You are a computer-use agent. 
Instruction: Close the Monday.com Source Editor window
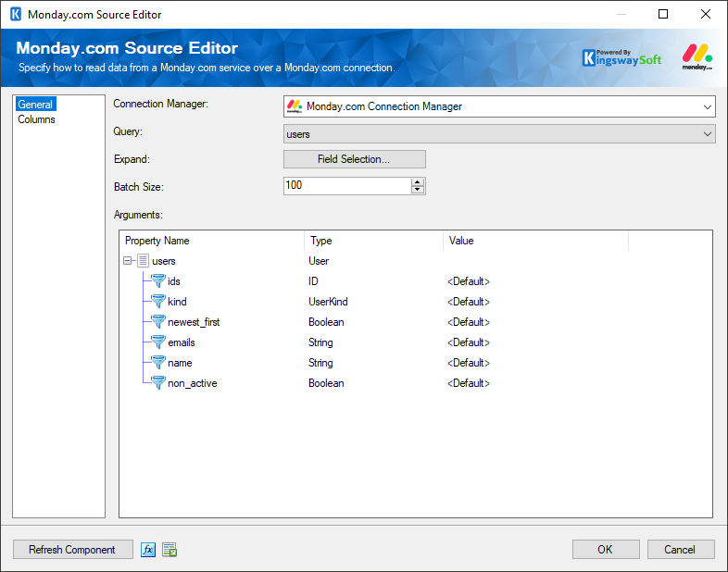(705, 14)
